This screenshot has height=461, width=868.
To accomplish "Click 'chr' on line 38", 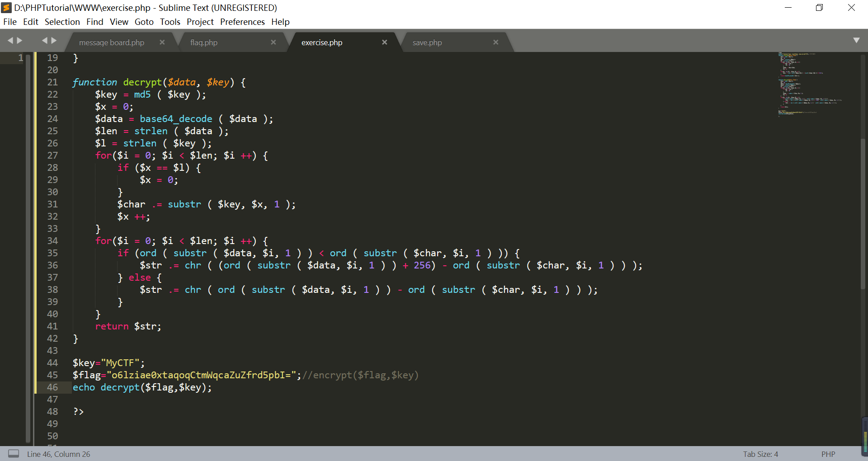I will [x=193, y=290].
